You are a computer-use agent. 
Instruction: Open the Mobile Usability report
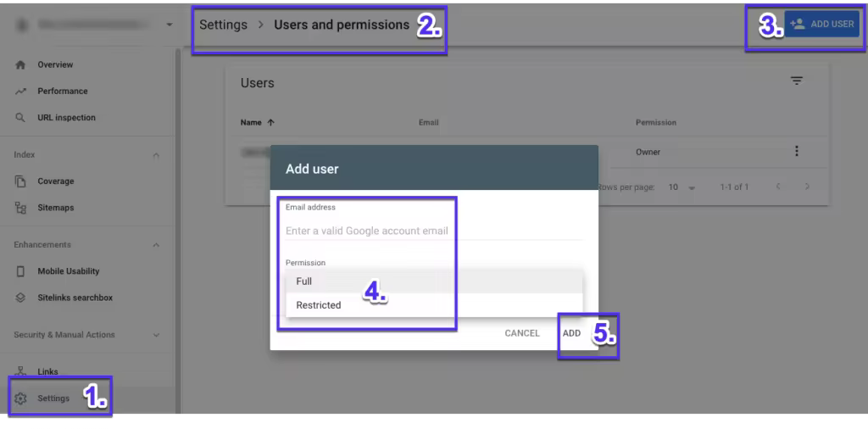click(x=69, y=271)
